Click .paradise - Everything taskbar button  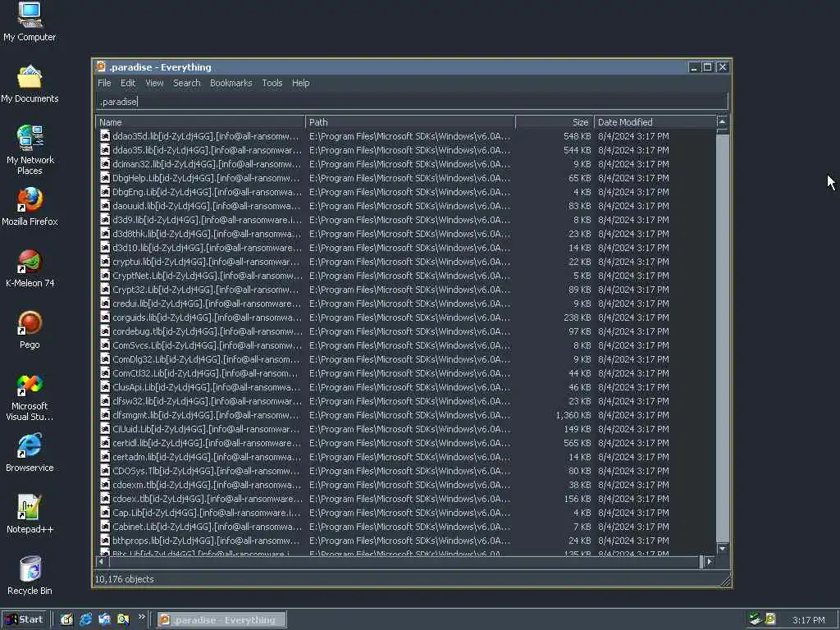pos(221,620)
